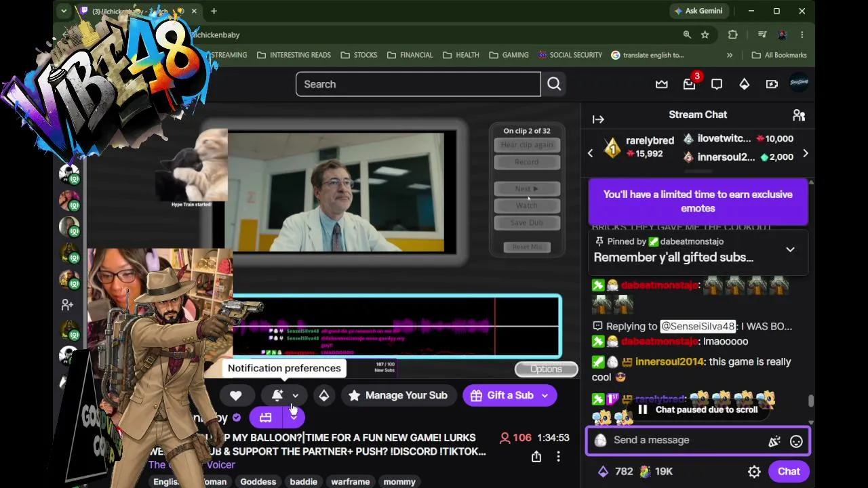Screen dimensions: 868x488
Task: Click the Cheer Bits diamond under the video
Action: tap(324, 395)
